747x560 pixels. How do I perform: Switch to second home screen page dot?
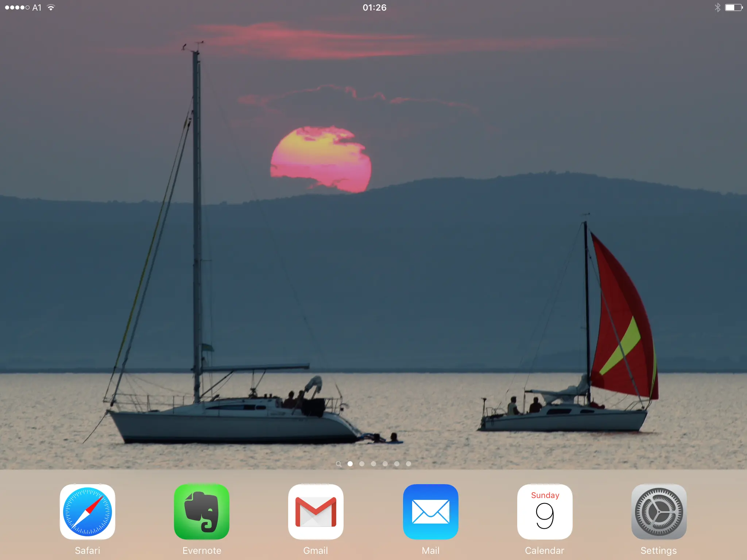coord(362,464)
